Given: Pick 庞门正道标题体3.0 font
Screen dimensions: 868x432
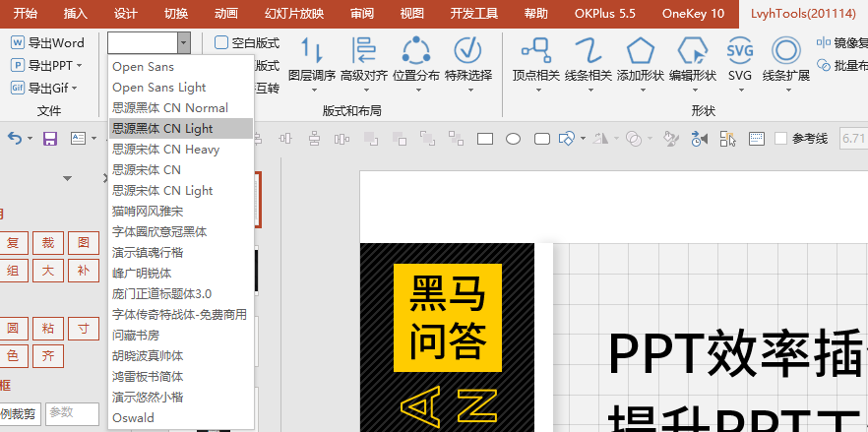Looking at the screenshot, I should (x=181, y=293).
